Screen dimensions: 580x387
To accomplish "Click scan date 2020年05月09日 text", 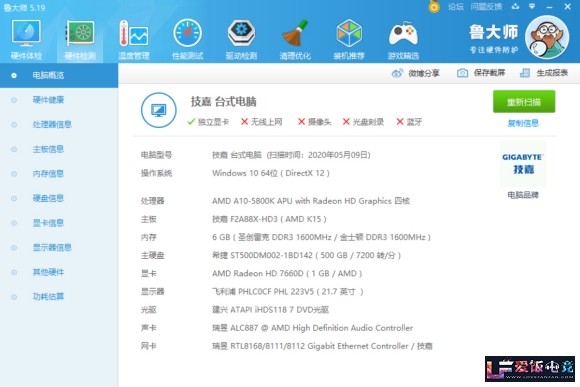I will [339, 155].
